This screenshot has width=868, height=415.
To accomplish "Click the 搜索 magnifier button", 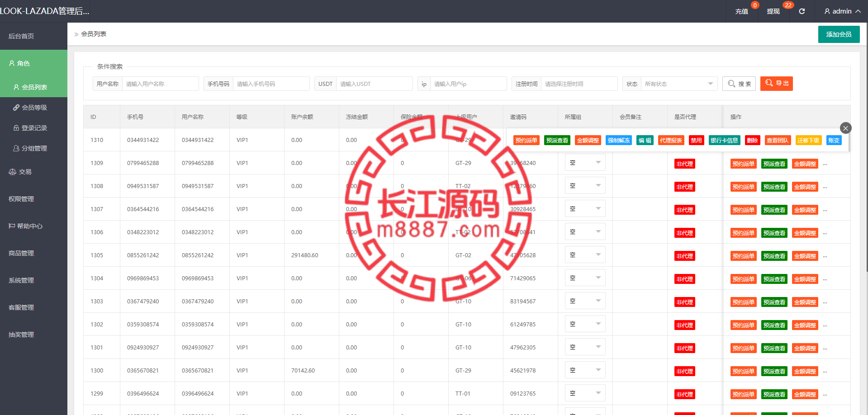I will coord(739,84).
